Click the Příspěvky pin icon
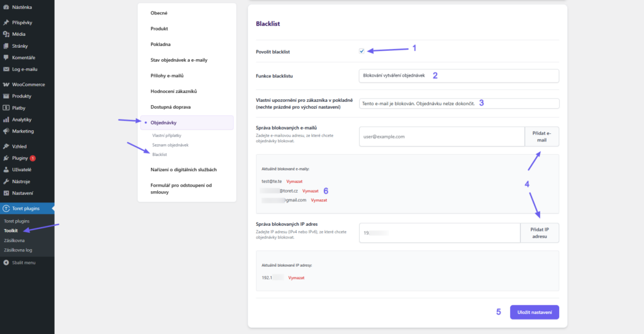This screenshot has width=644, height=334. 6,23
